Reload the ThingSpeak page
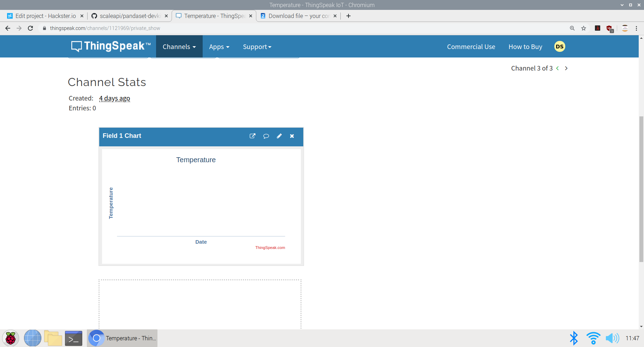Image resolution: width=644 pixels, height=347 pixels. [x=30, y=28]
